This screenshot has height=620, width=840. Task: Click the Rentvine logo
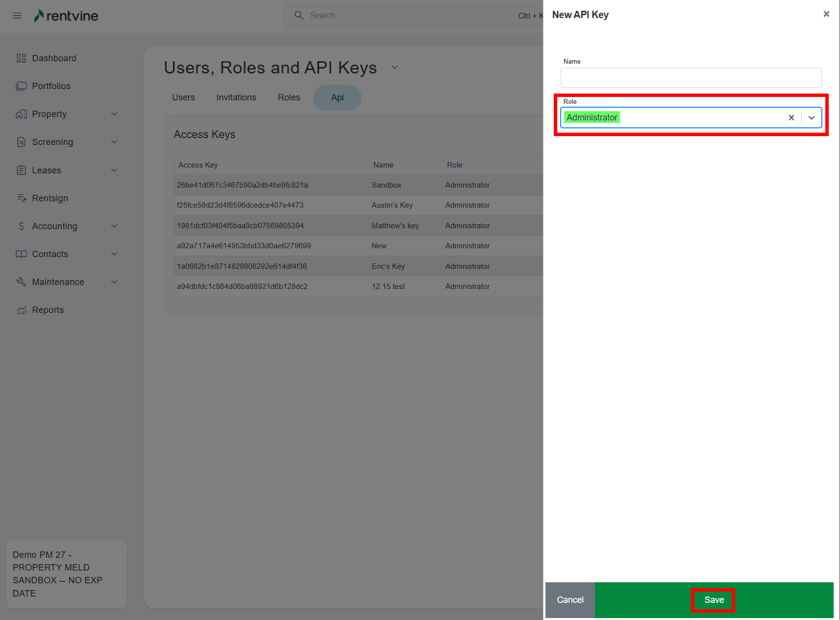[x=66, y=16]
